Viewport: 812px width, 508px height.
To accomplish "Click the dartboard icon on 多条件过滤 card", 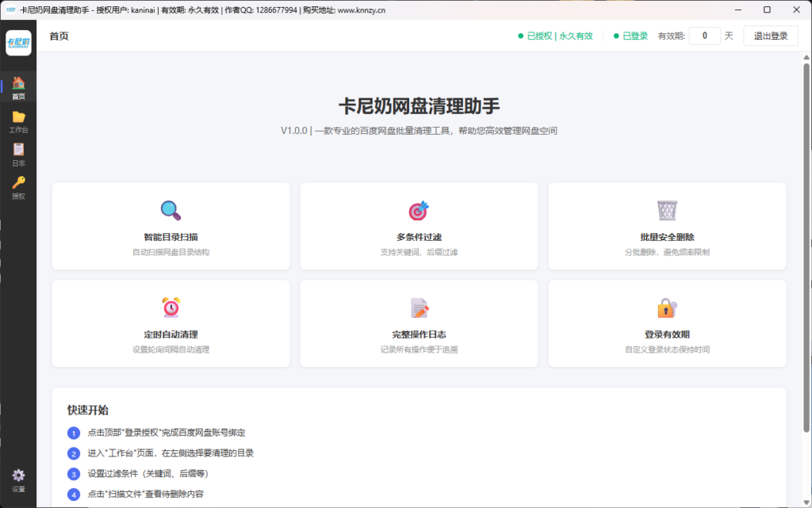I will click(419, 212).
